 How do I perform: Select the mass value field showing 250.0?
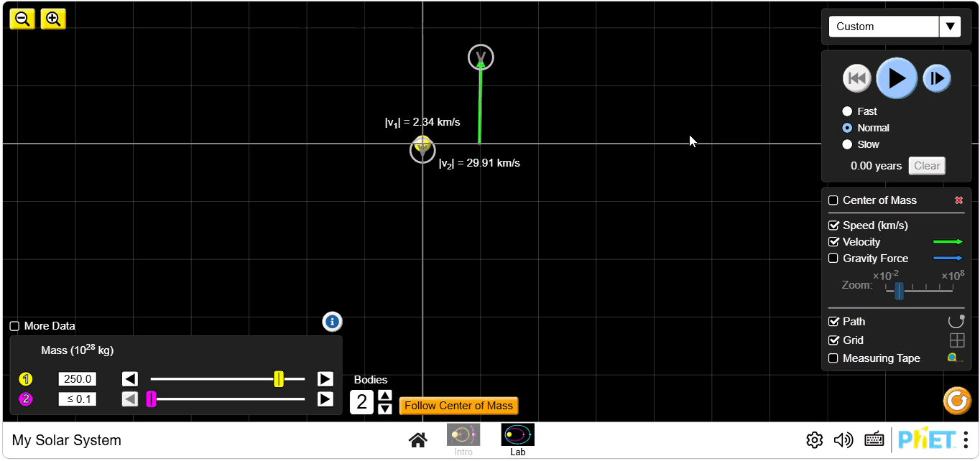point(77,378)
